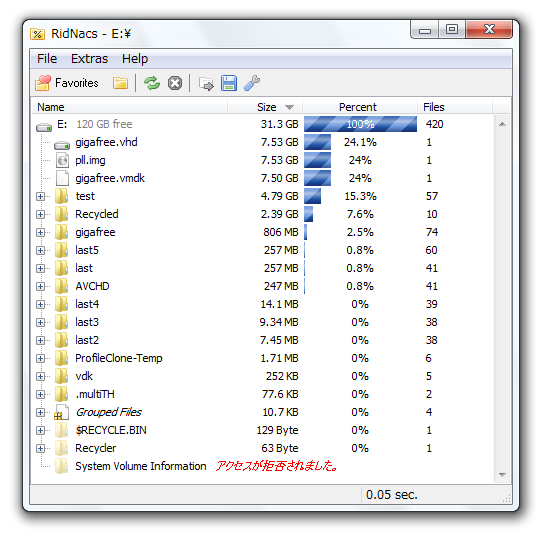Open the wrench preferences icon
Screen dimensions: 542x534
[x=252, y=83]
